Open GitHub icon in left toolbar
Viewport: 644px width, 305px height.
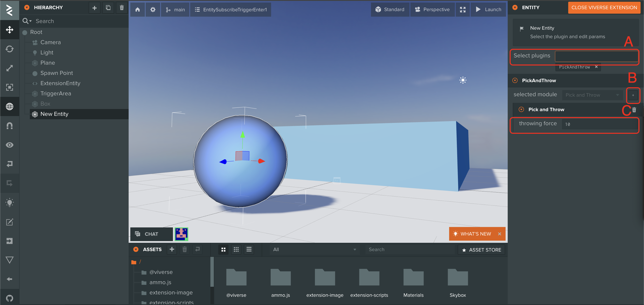10,298
